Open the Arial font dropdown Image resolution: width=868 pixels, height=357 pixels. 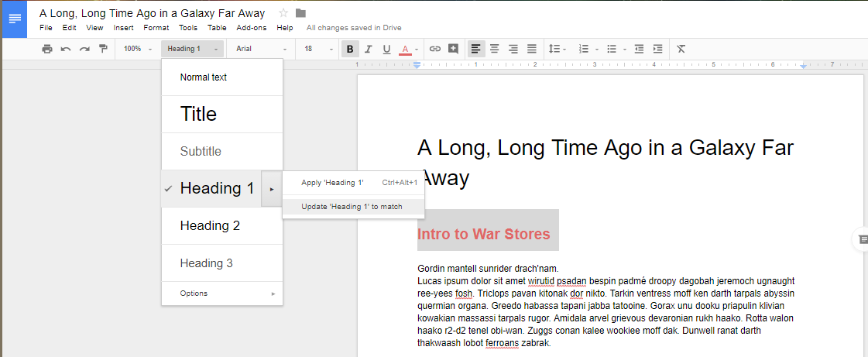[261, 49]
